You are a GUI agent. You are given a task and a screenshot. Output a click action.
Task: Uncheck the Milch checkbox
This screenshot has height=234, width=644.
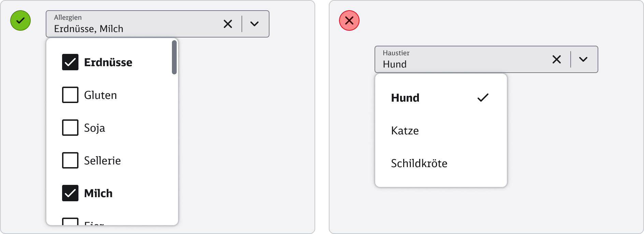point(70,193)
